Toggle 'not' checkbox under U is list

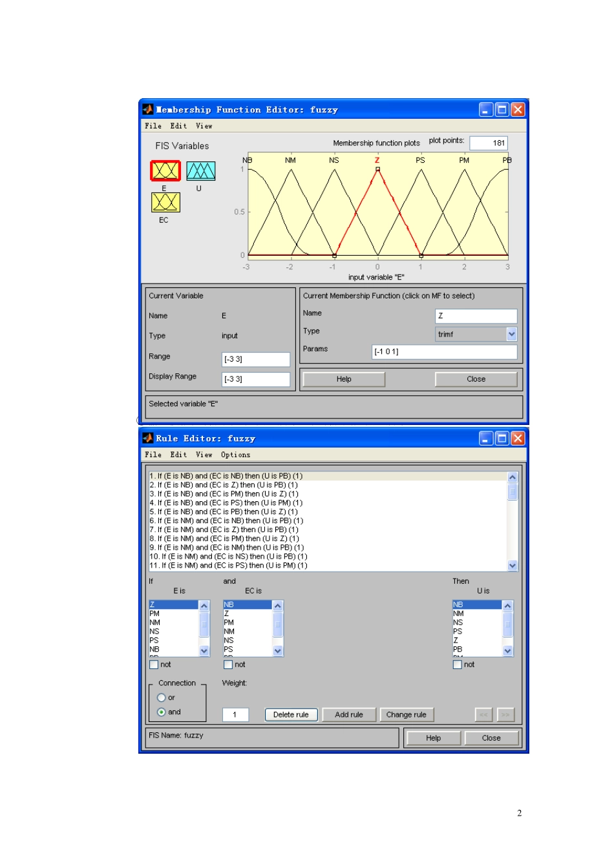(458, 665)
